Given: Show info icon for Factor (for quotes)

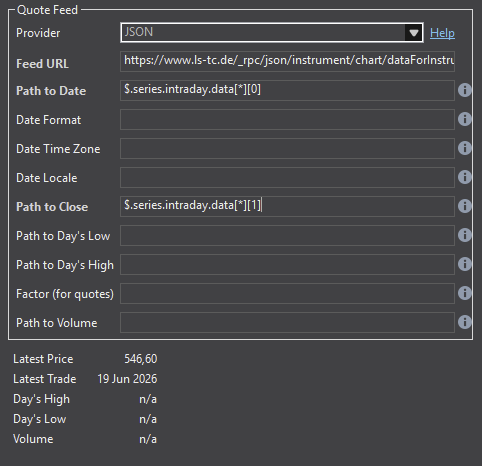Looking at the screenshot, I should click(465, 293).
